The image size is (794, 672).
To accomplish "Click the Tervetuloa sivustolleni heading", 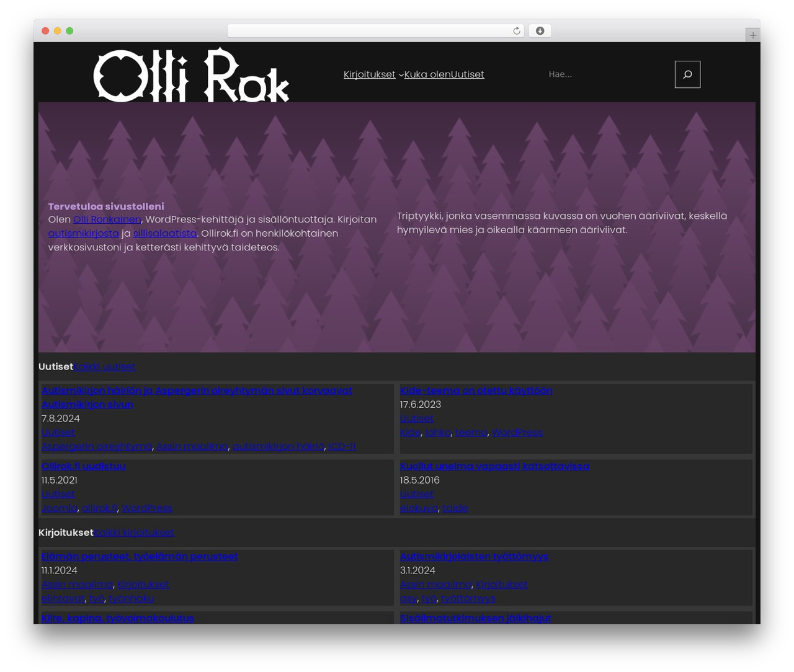I will (106, 206).
